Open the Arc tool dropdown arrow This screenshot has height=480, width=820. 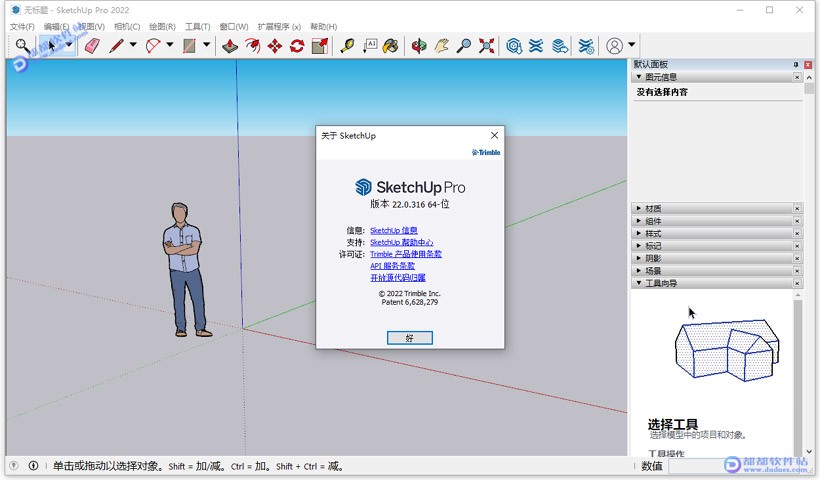coord(169,45)
